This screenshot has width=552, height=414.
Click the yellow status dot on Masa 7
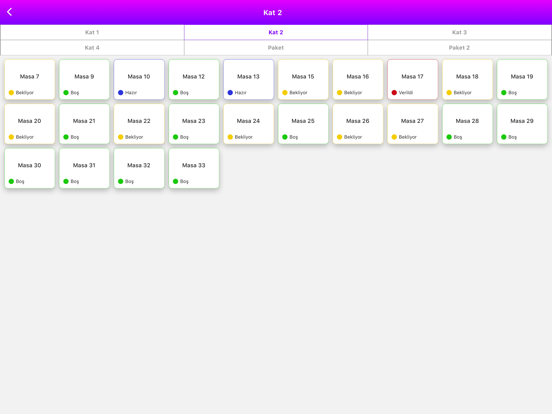[11, 93]
